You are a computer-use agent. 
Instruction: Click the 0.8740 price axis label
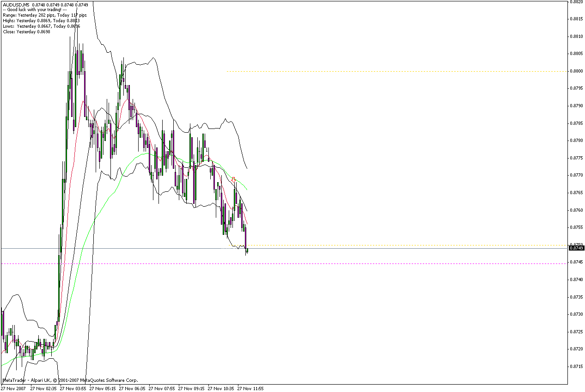click(x=576, y=280)
